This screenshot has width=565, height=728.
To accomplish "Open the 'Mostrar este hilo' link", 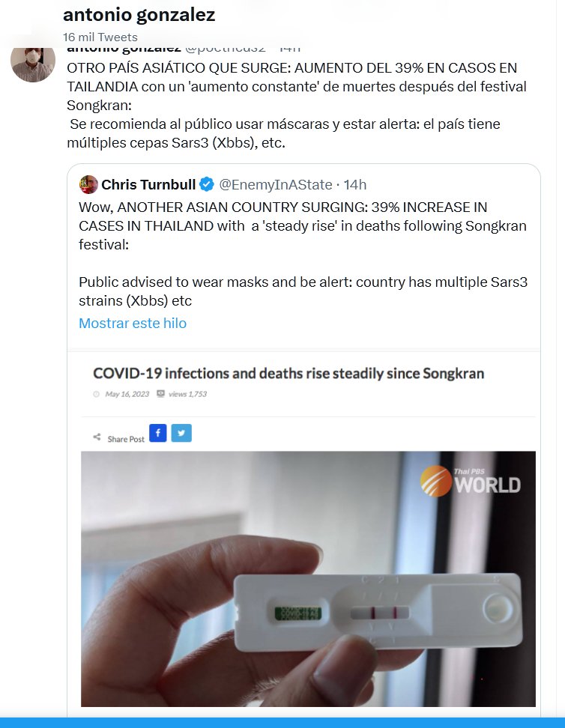I will (133, 324).
